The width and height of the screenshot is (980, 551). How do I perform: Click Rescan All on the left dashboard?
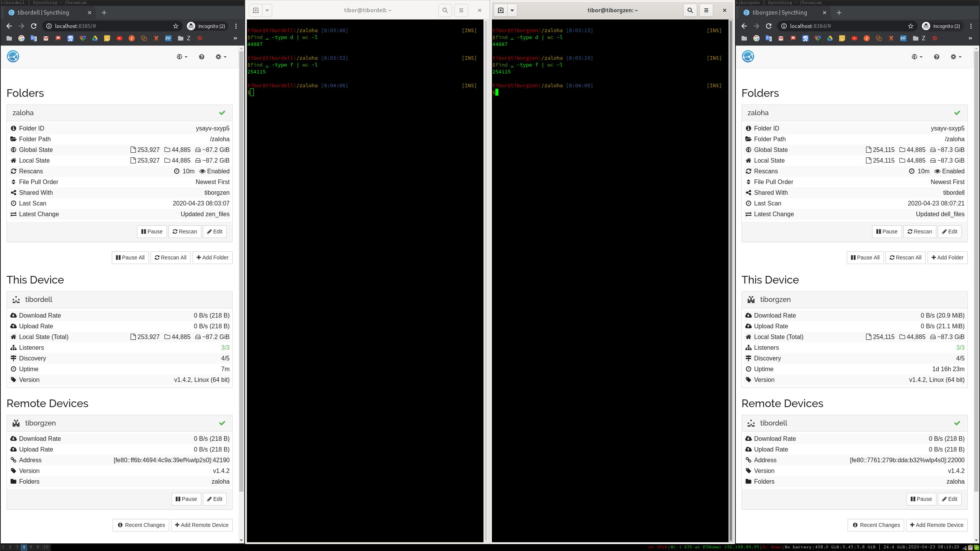pos(170,258)
